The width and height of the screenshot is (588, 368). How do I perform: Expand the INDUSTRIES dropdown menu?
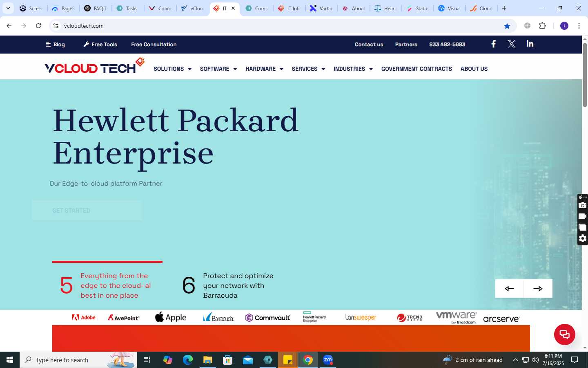[x=353, y=69]
